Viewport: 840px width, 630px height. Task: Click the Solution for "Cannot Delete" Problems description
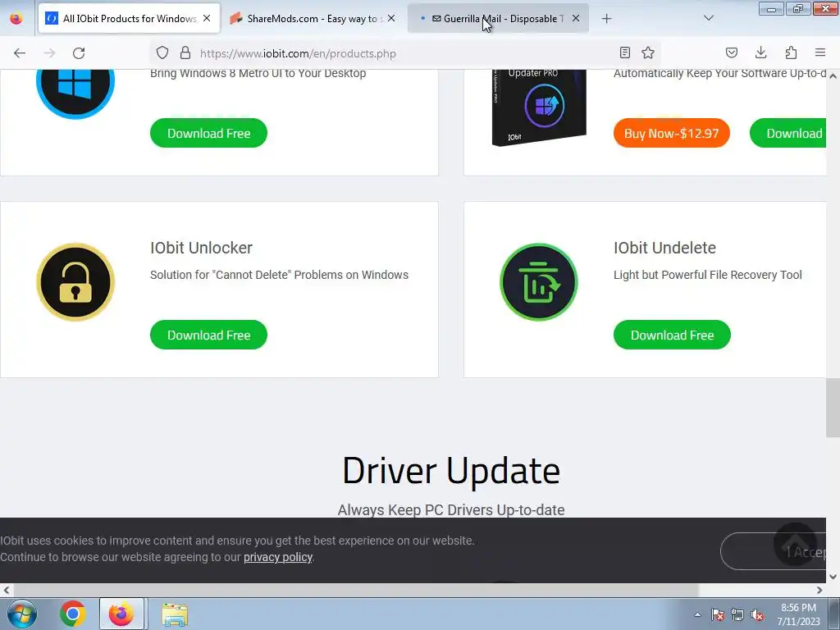(279, 275)
